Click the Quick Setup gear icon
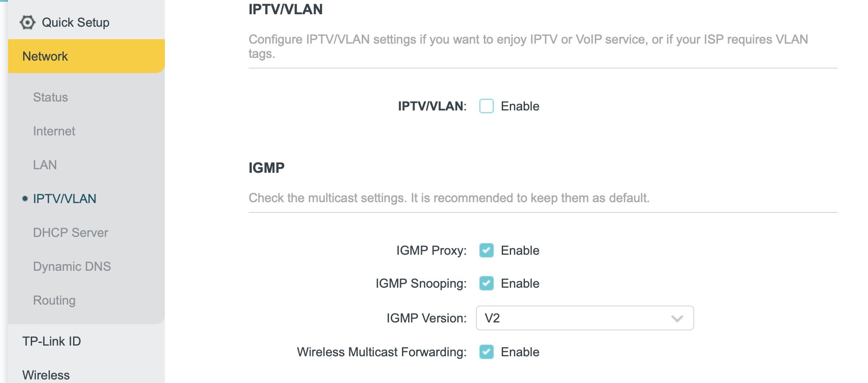Image resolution: width=868 pixels, height=383 pixels. 28,22
